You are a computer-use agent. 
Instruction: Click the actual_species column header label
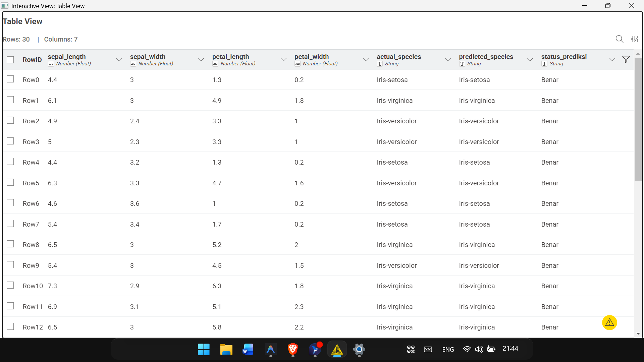coord(399,57)
